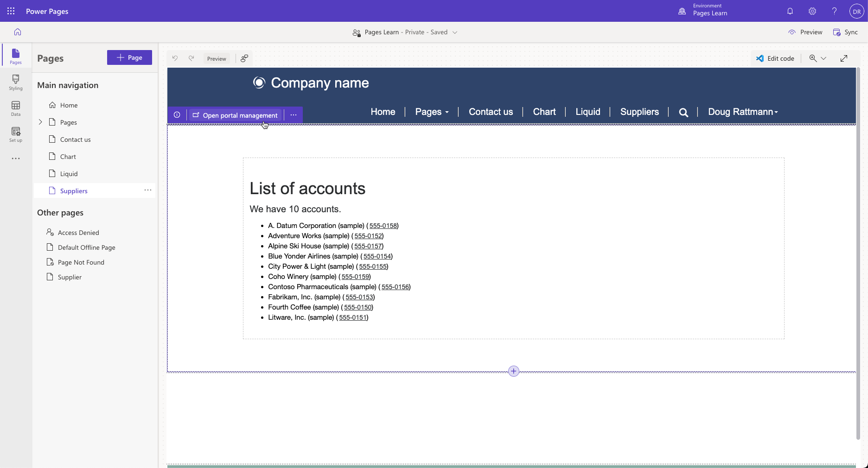The image size is (868, 468).
Task: Open the search icon in the site header
Action: tap(683, 112)
